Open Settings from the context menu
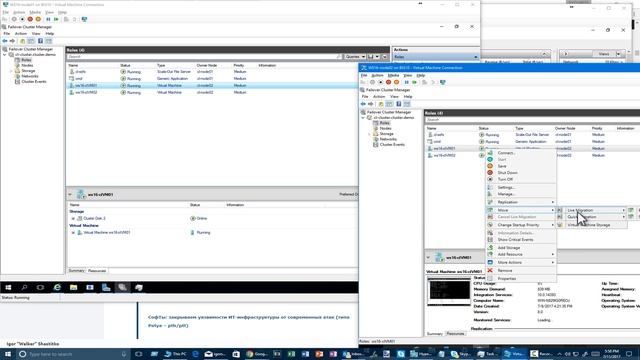The image size is (640, 360). tap(506, 187)
